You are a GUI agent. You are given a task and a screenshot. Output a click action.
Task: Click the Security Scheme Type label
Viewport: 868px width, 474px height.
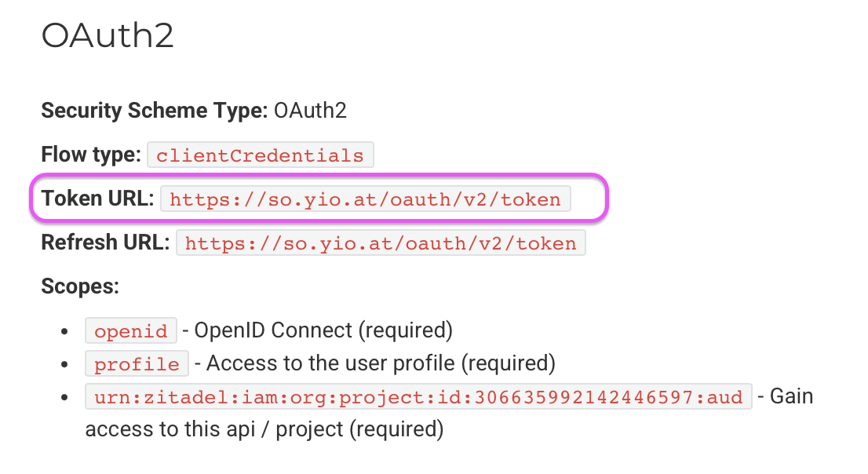pyautogui.click(x=155, y=111)
